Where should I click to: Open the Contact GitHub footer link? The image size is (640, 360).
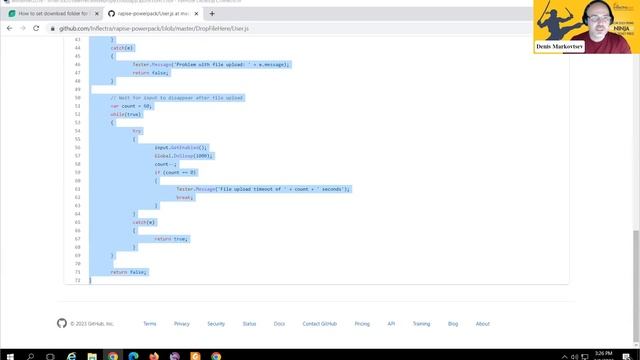[320, 324]
